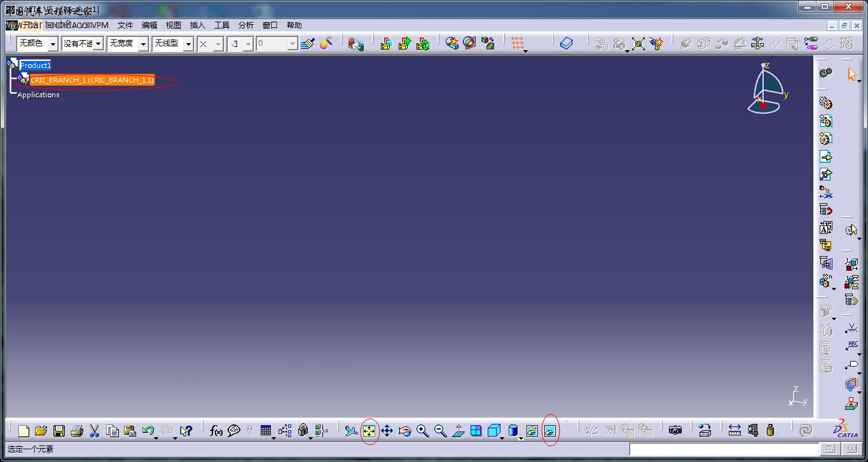Viewport: 868px width, 462px height.
Task: Click Fit All In icon
Action: pos(369,431)
